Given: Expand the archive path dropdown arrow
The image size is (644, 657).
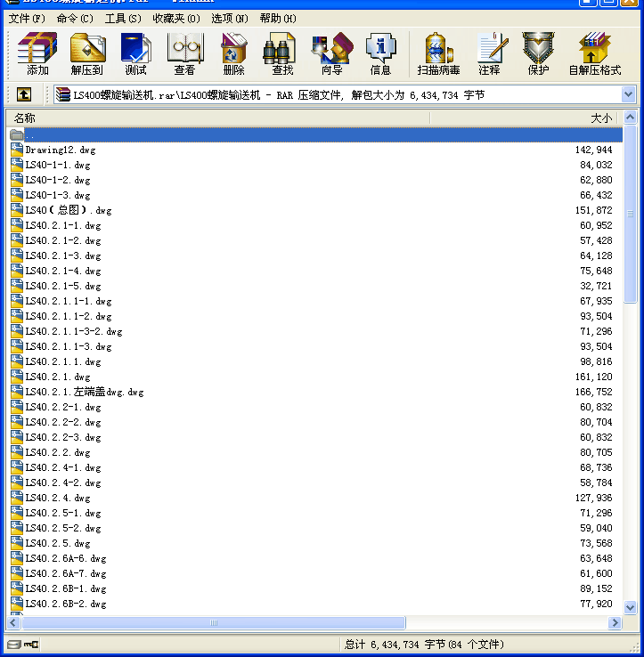Looking at the screenshot, I should click(x=628, y=94).
